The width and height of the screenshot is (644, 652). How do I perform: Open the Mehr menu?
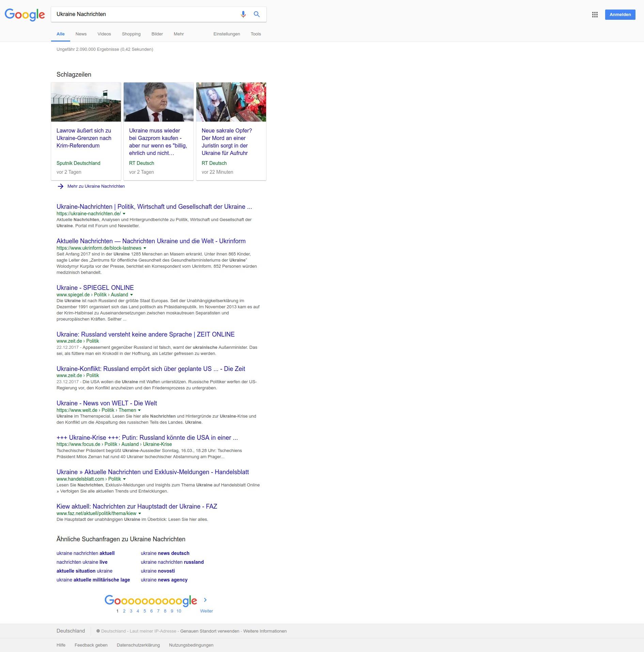point(179,34)
